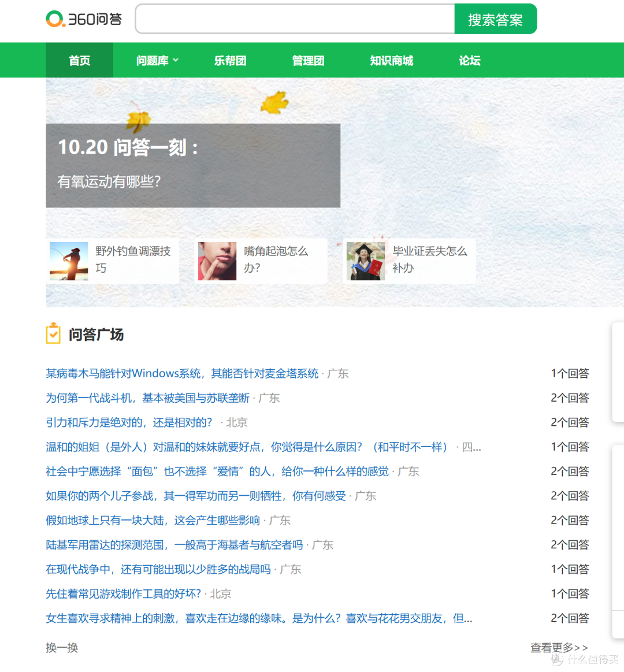Click the 搜索答案 button
This screenshot has width=624, height=672.
click(x=495, y=19)
